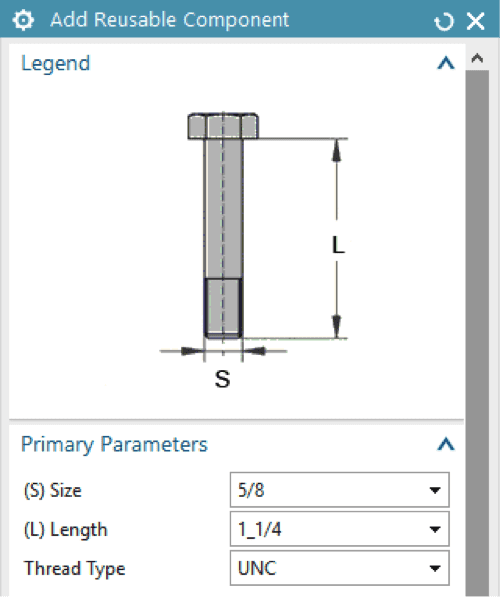Open the Thread Type dropdown arrow
This screenshot has height=597, width=500.
[x=435, y=568]
